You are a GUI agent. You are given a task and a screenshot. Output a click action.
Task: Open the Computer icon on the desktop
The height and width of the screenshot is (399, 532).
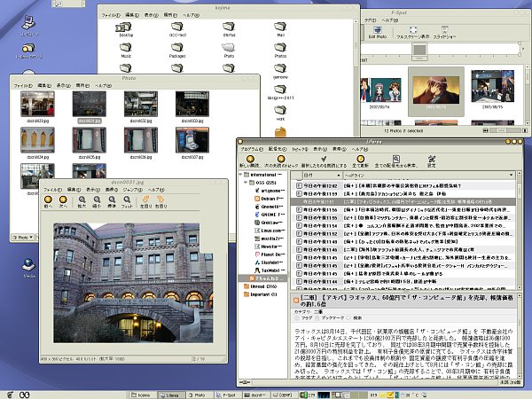click(x=29, y=26)
